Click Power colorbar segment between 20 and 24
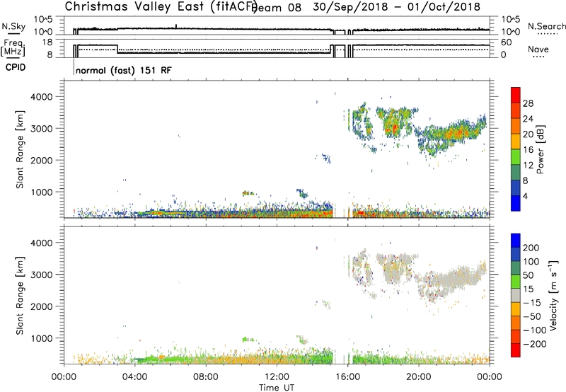 coord(516,126)
